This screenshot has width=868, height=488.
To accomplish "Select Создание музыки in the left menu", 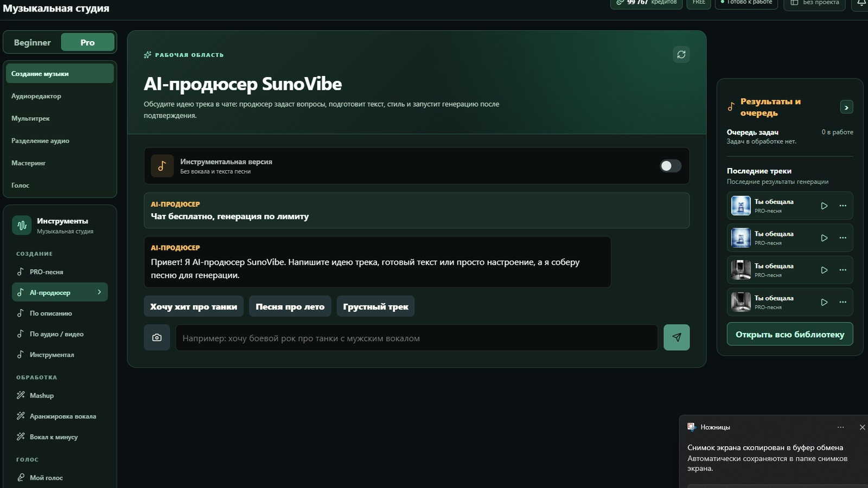I will (x=60, y=74).
